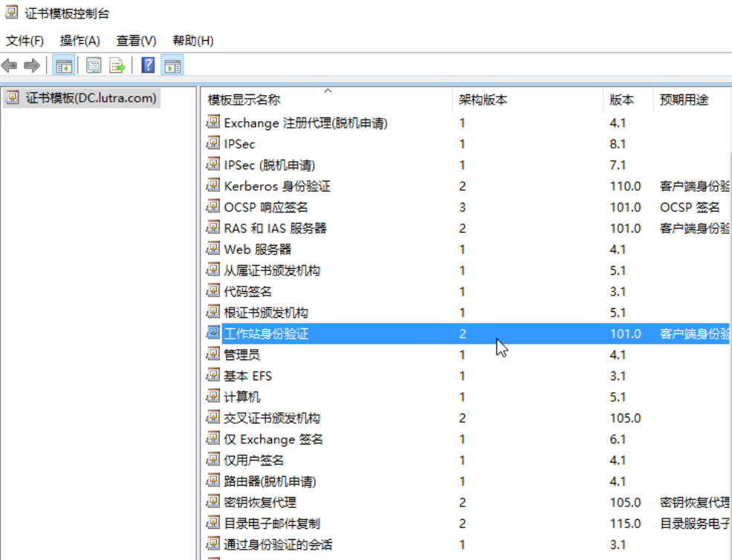Click the template icon next to IPSec (脱机申请)
Viewport: 732px width, 560px height.
coord(213,164)
